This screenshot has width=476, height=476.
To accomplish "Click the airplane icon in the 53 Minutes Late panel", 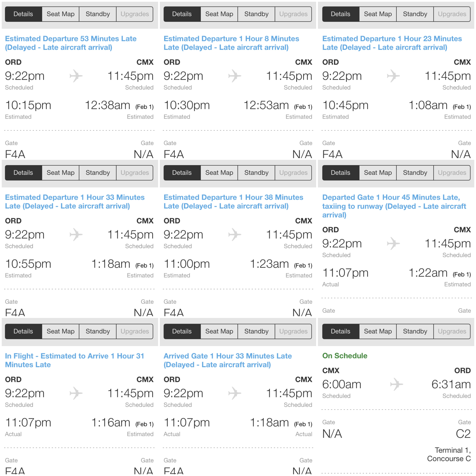I will (76, 76).
